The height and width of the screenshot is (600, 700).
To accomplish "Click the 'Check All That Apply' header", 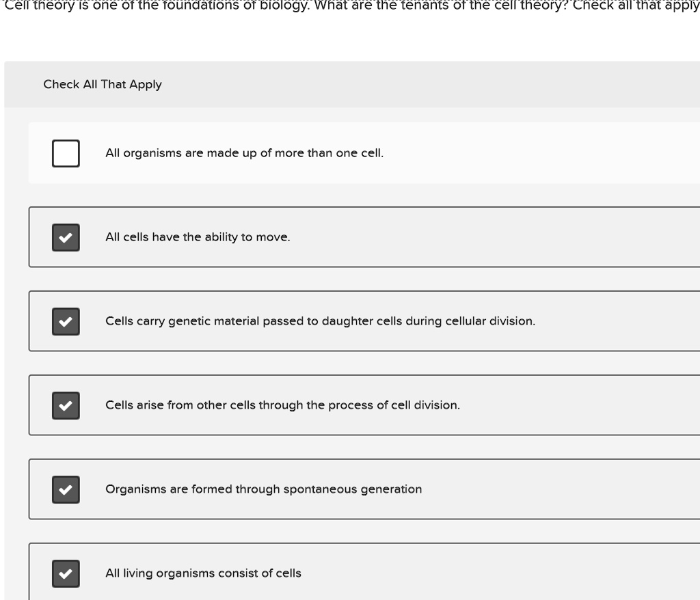I will pyautogui.click(x=103, y=85).
